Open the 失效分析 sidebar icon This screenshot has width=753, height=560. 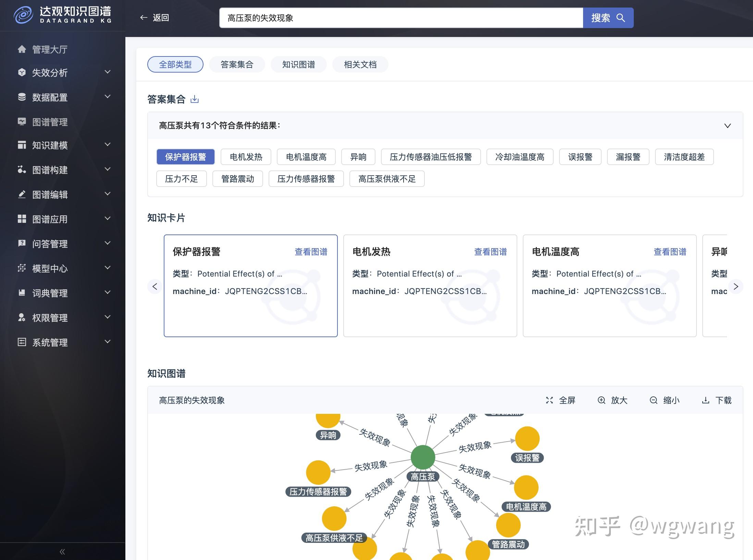pyautogui.click(x=22, y=73)
